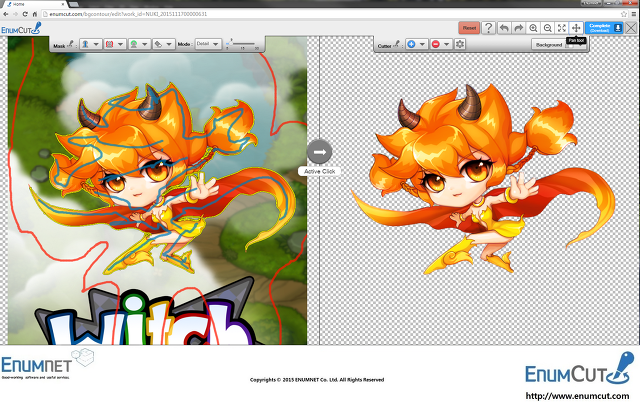Click the Active Click arrow button

coord(319,152)
